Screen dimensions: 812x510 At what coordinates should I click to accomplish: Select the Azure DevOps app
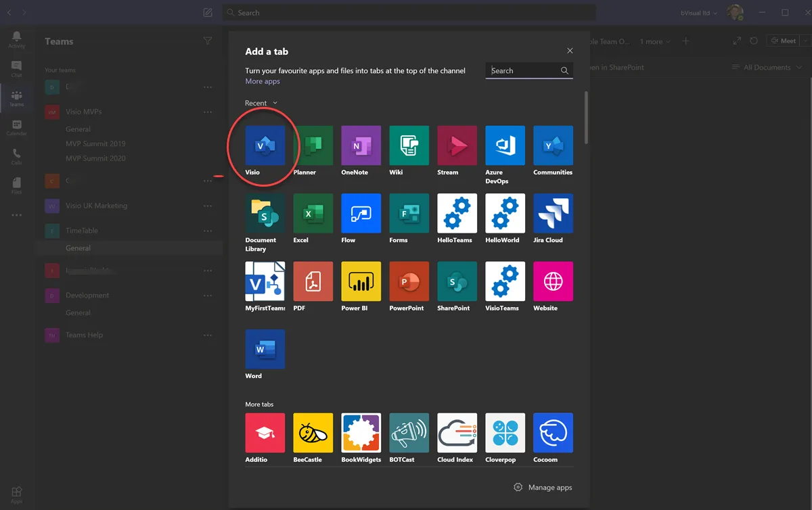tap(505, 145)
